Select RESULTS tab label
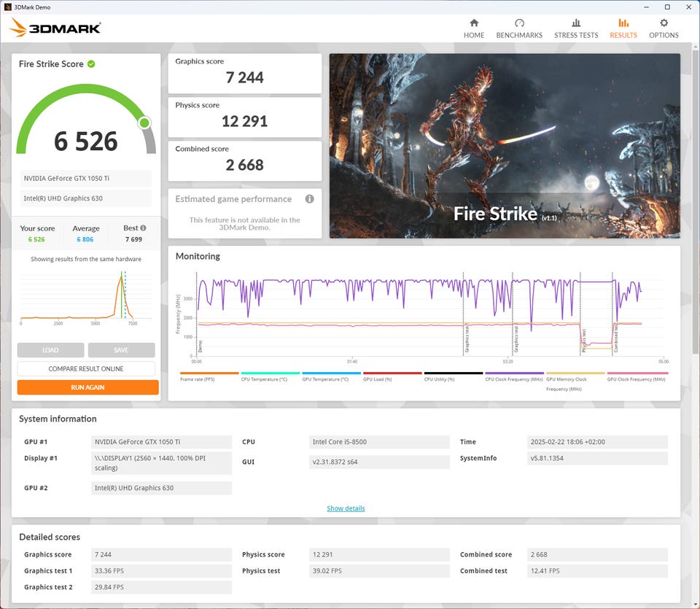This screenshot has height=609, width=700. (x=623, y=35)
